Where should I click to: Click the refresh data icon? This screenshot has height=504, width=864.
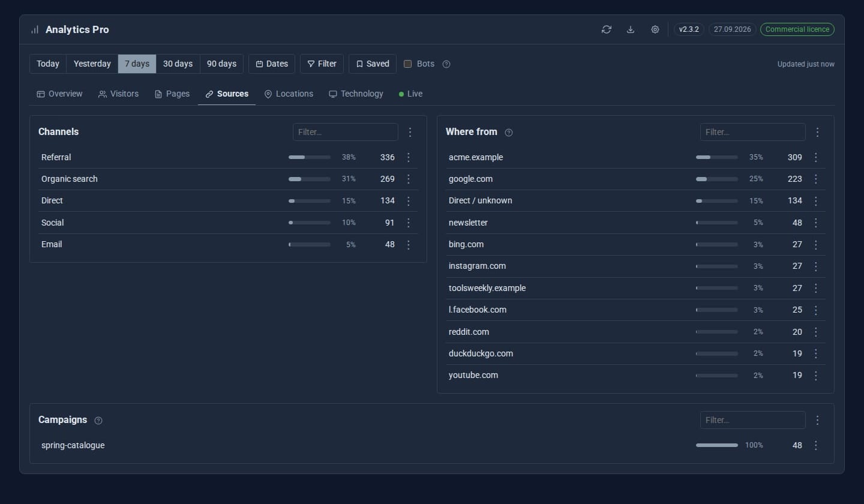[x=607, y=29]
